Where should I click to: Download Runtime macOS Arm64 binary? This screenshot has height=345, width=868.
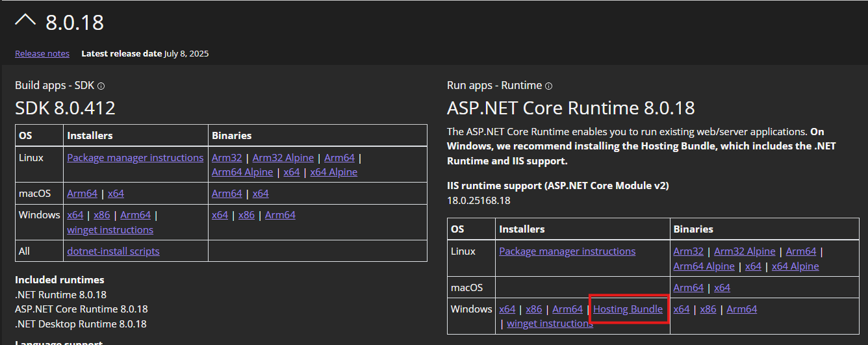coord(689,287)
